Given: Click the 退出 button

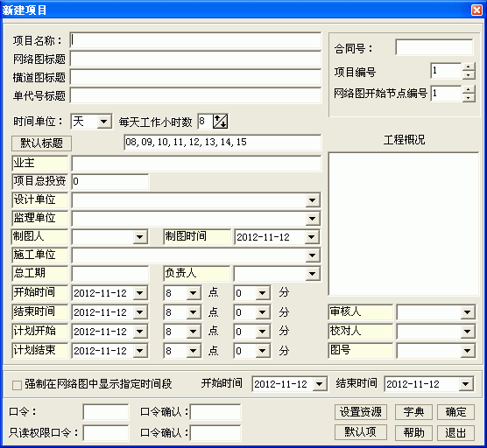Looking at the screenshot, I should pos(455,432).
